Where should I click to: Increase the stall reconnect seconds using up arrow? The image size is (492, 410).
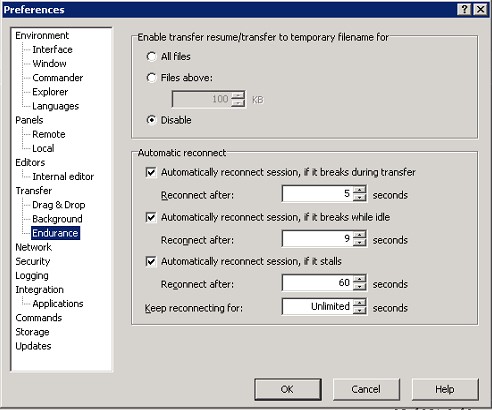(359, 279)
